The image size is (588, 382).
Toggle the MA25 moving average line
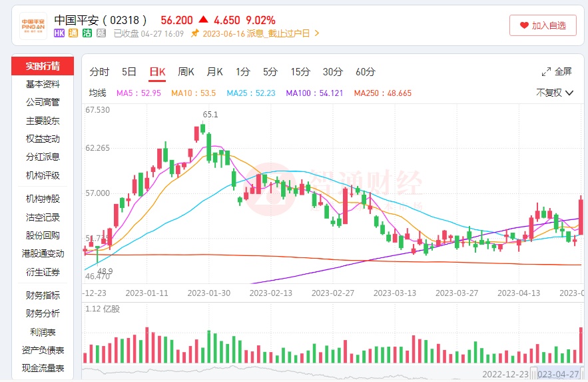coord(251,93)
